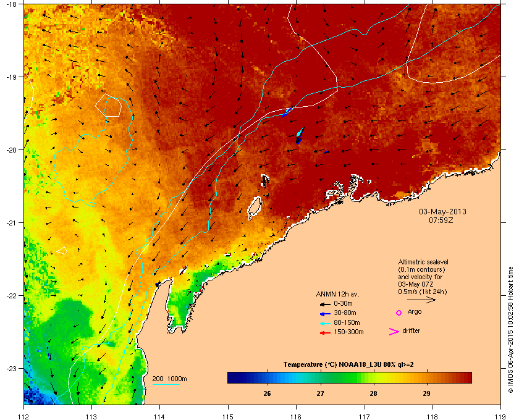Click the latitude axis label -18
The height and width of the screenshot is (420, 519).
11,4
